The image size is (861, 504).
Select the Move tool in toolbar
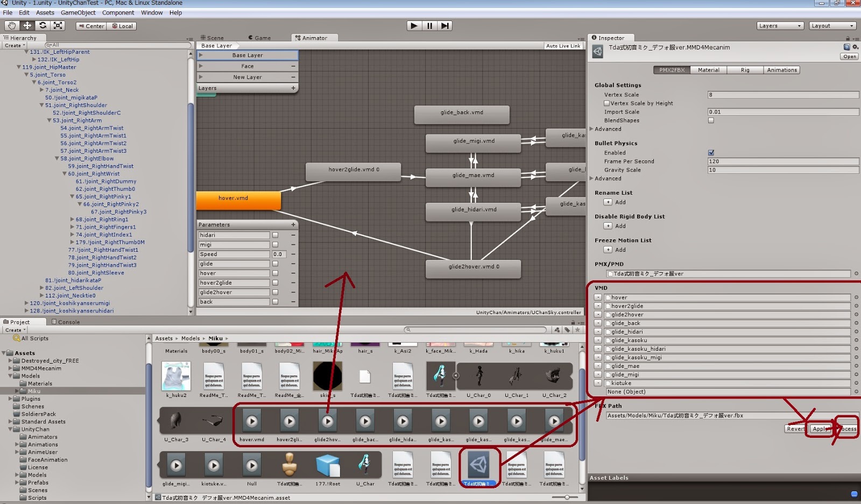[27, 25]
